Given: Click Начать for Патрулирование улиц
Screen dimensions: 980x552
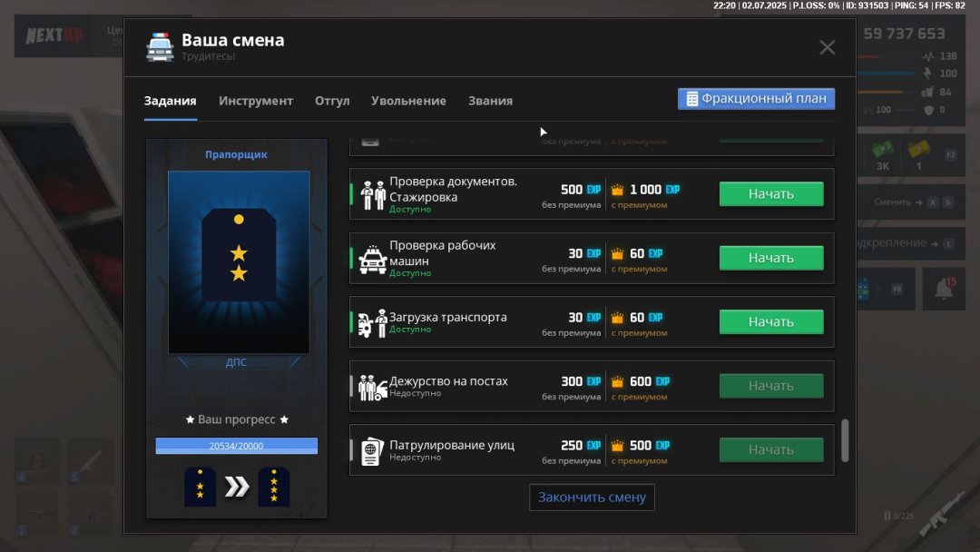Looking at the screenshot, I should 771,449.
